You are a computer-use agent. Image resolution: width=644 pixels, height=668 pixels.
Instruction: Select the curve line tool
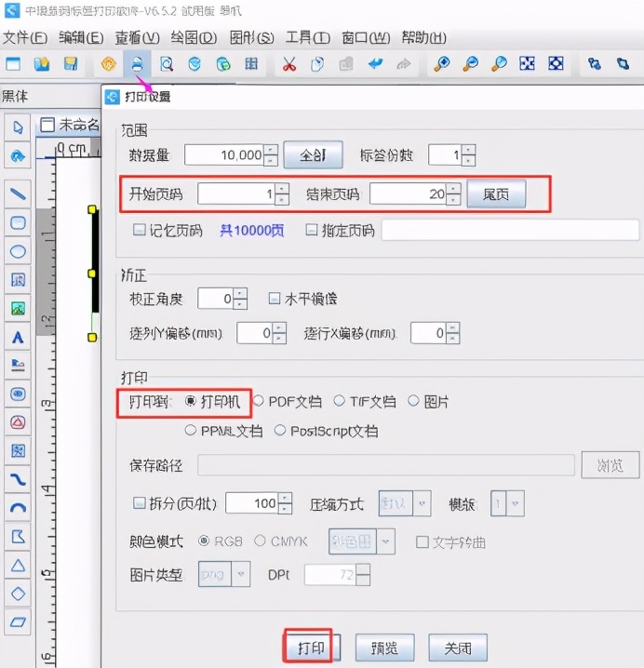18,480
